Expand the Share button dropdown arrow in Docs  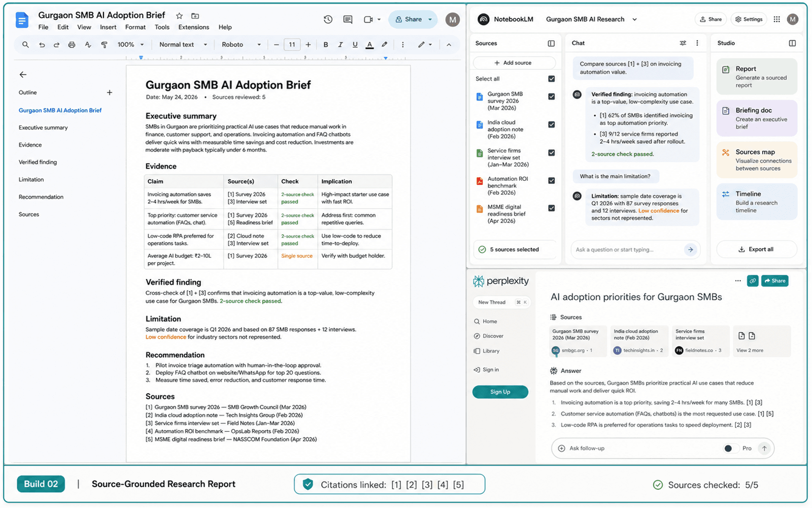[430, 19]
